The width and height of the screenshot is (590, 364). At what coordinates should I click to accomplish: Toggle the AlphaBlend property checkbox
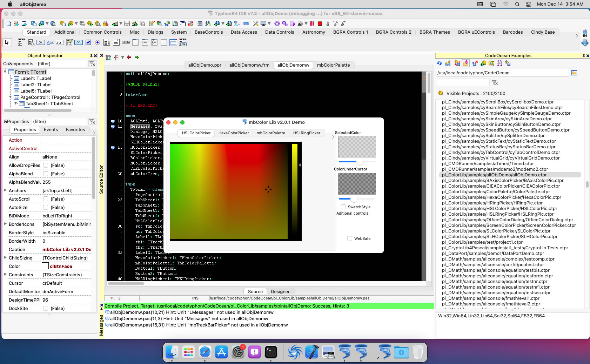click(x=46, y=174)
